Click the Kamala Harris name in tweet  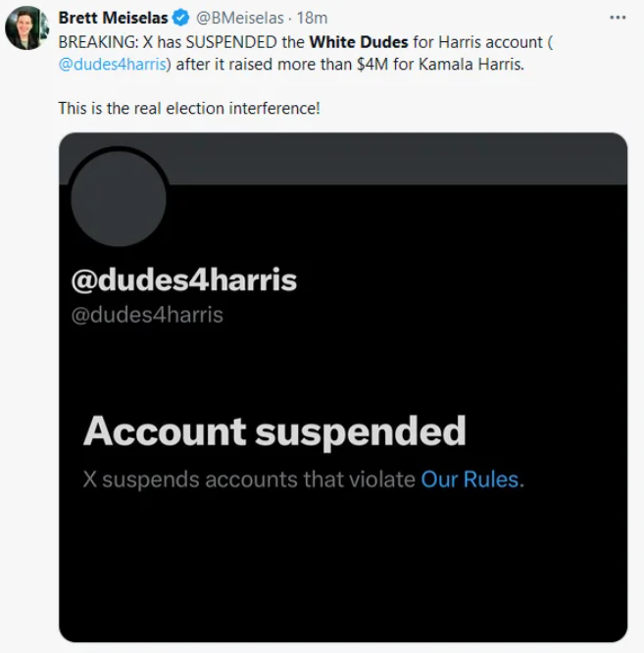(471, 65)
